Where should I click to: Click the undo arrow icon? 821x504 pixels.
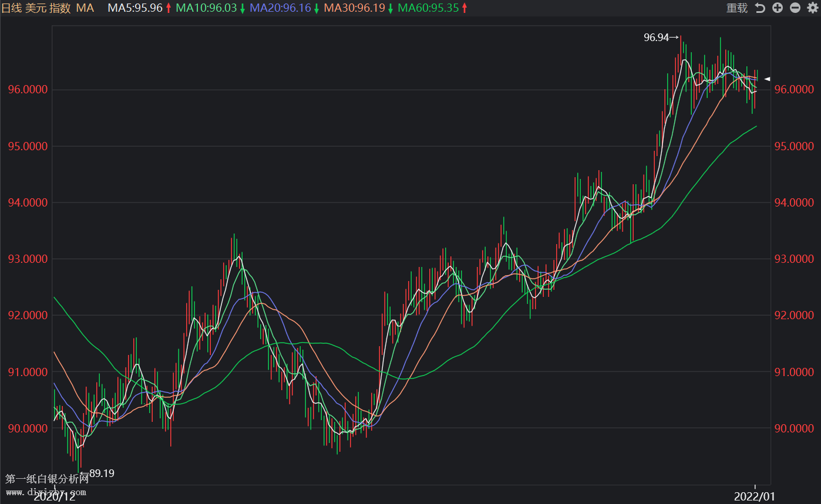point(760,8)
